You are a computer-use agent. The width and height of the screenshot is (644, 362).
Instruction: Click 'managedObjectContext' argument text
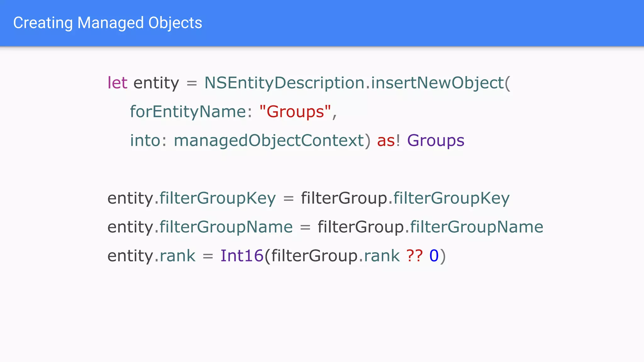(269, 140)
